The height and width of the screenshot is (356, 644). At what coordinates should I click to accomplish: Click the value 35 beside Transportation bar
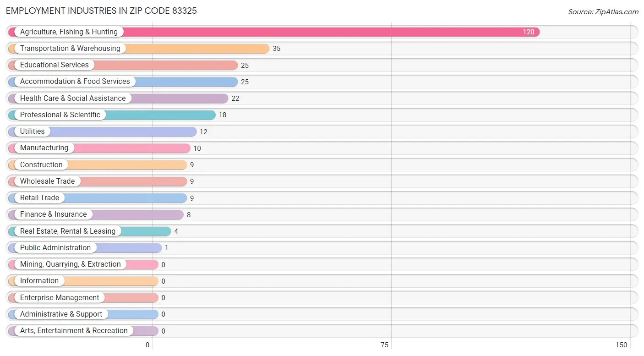[277, 49]
